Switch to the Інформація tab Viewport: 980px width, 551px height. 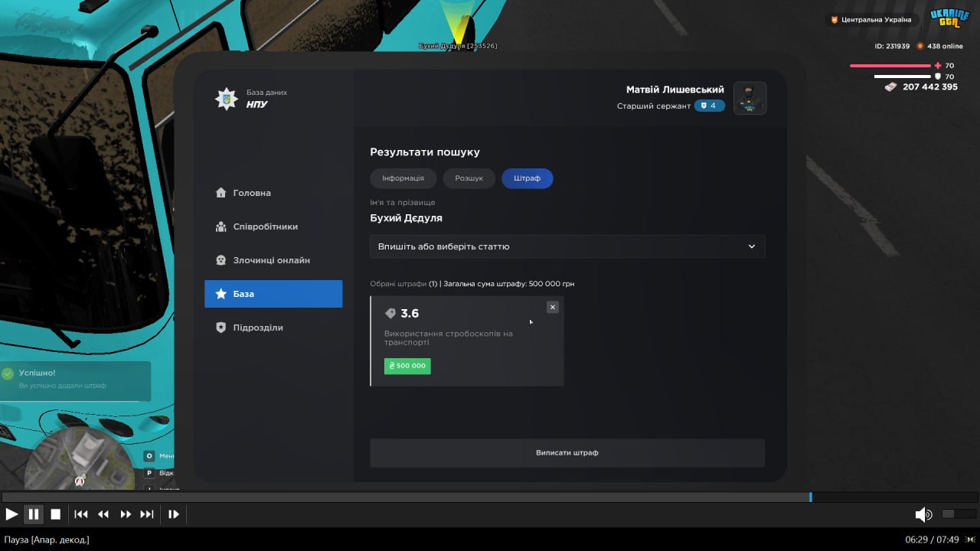(x=403, y=178)
